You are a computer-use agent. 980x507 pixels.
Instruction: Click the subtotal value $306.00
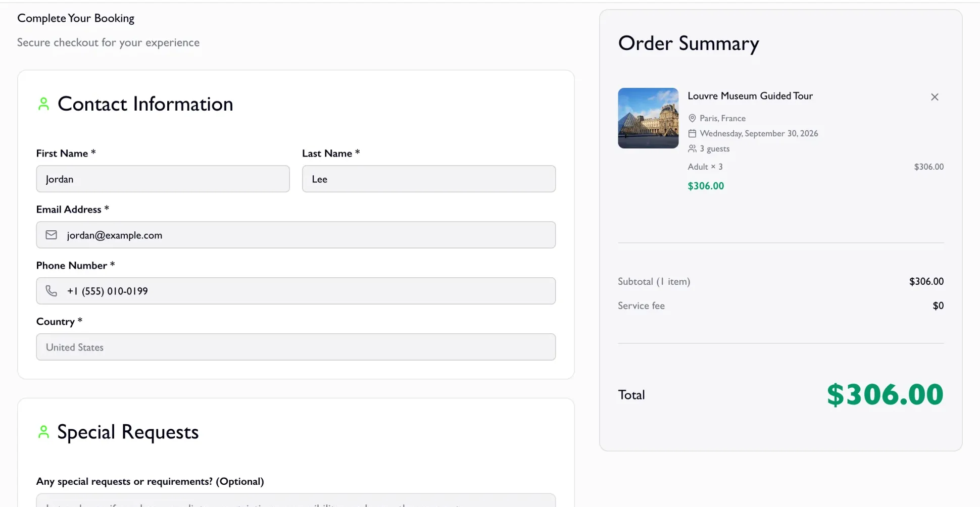point(926,281)
